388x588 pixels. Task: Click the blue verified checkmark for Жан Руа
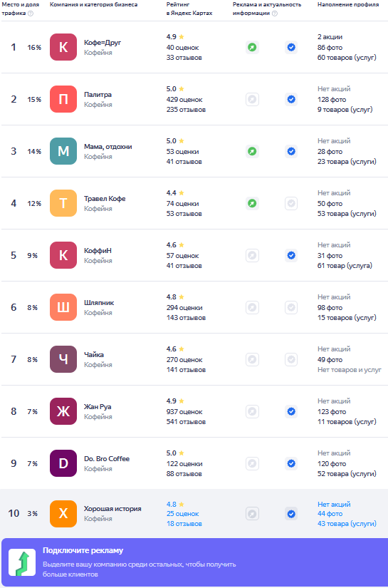click(x=291, y=412)
